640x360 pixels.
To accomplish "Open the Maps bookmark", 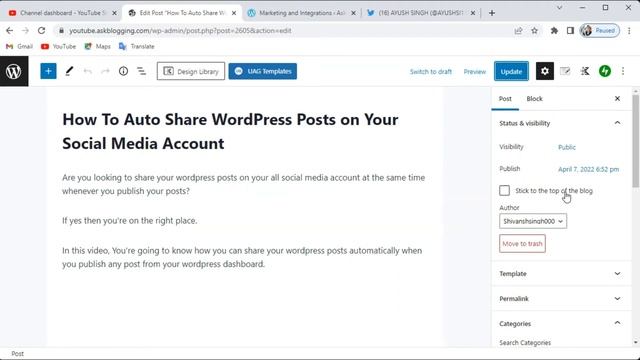I will point(97,47).
